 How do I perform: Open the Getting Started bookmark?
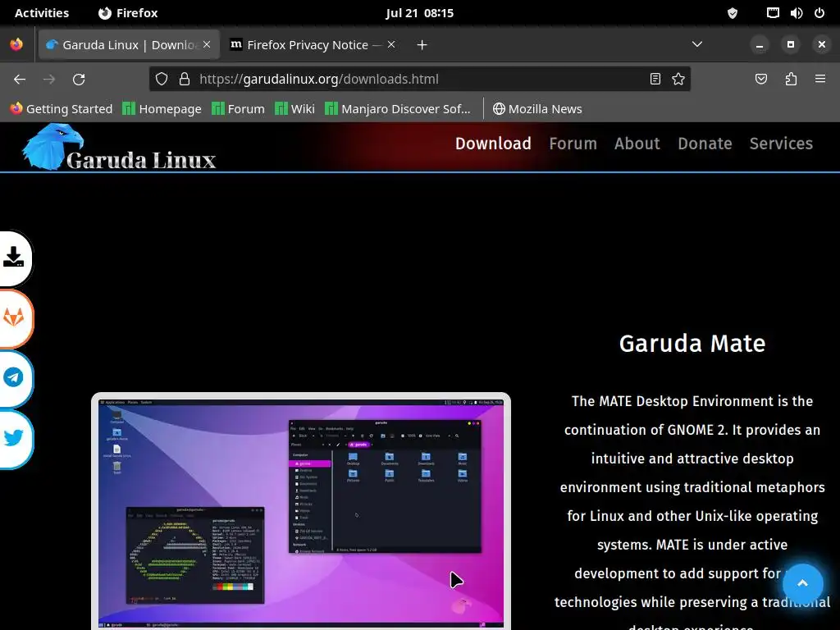[62, 109]
